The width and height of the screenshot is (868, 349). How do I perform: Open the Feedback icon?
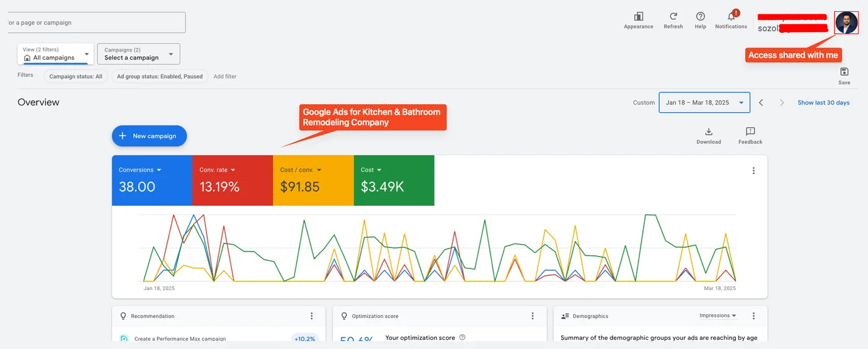(750, 131)
